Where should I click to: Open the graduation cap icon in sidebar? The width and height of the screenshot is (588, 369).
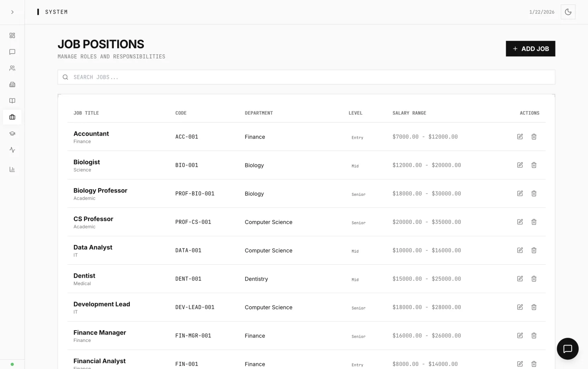point(12,133)
